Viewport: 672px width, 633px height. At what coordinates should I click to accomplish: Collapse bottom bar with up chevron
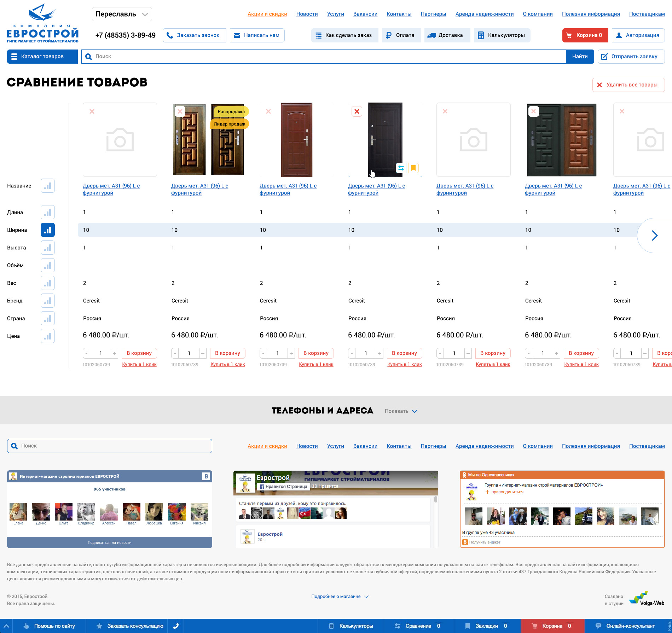coord(6,626)
